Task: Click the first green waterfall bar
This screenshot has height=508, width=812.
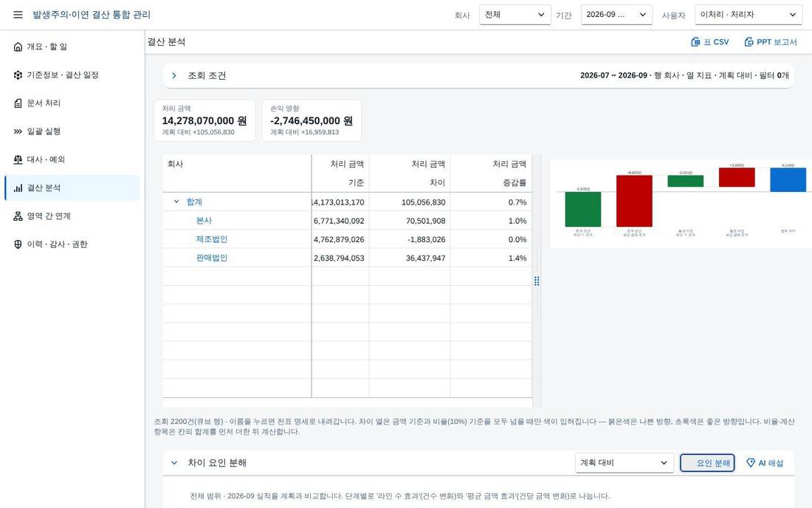Action: point(583,209)
